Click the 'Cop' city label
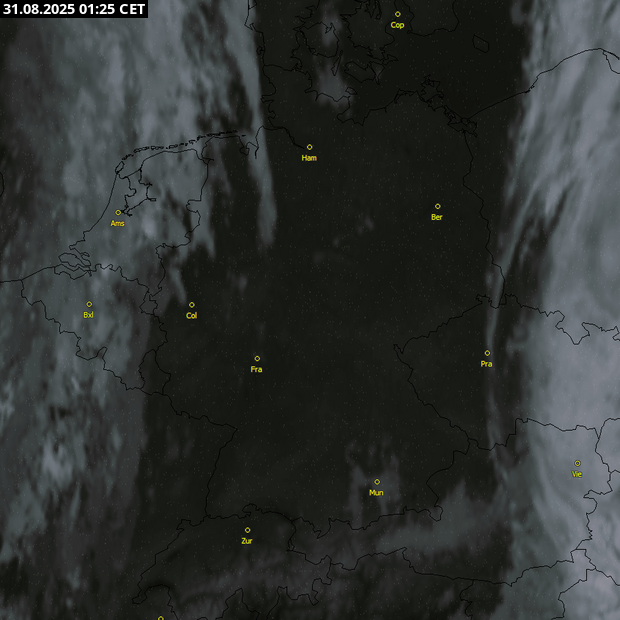 click(x=397, y=25)
